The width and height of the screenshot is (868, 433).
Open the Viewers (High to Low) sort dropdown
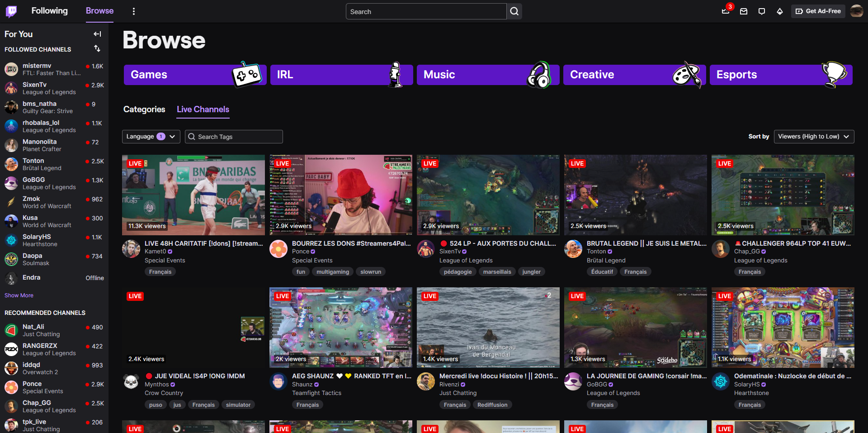[814, 136]
